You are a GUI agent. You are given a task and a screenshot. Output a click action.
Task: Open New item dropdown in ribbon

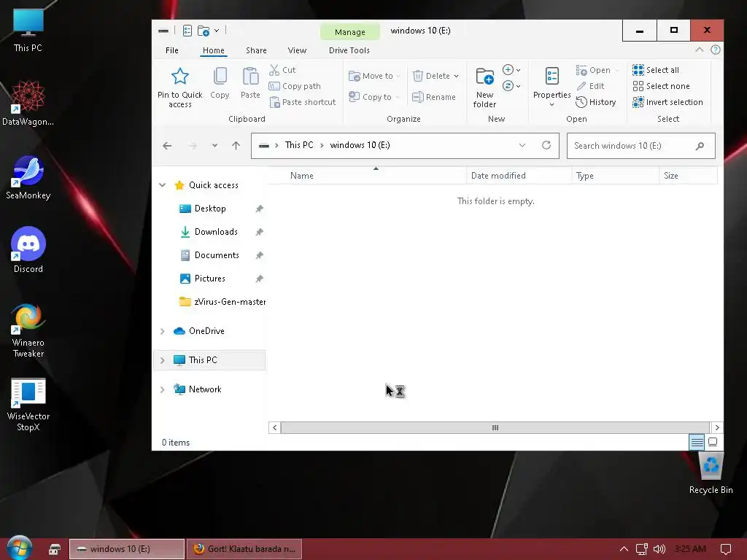click(512, 70)
